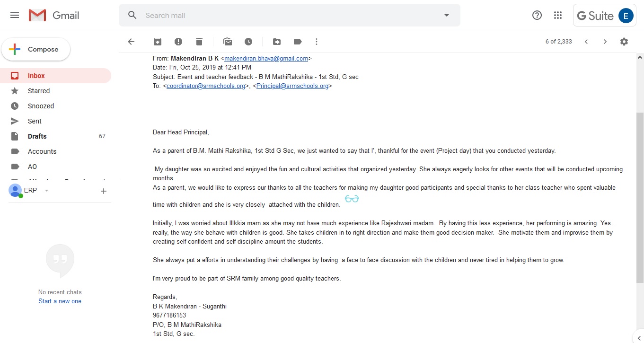
Task: Expand the search options dropdown arrow
Action: pos(446,15)
